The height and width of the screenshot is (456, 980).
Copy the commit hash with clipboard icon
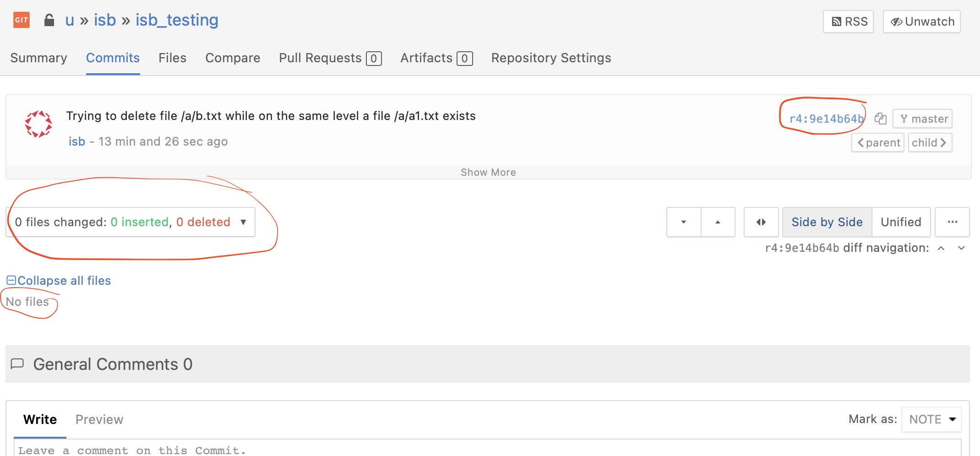(x=880, y=119)
